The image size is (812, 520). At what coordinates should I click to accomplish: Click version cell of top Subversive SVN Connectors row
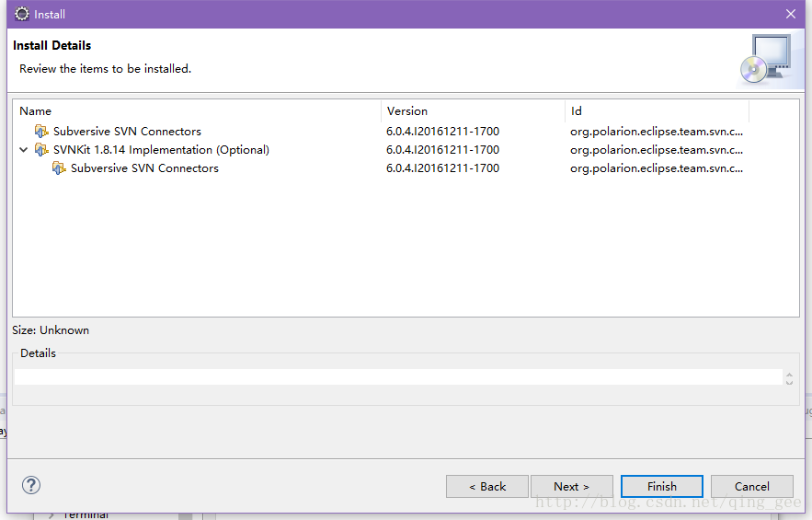pos(442,132)
